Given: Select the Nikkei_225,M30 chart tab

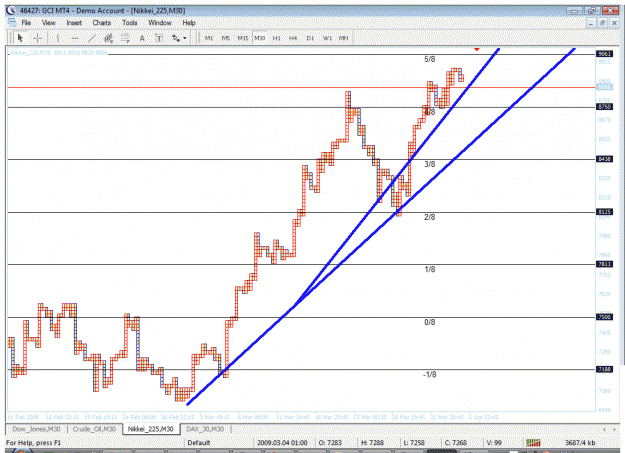Looking at the screenshot, I should click(150, 429).
